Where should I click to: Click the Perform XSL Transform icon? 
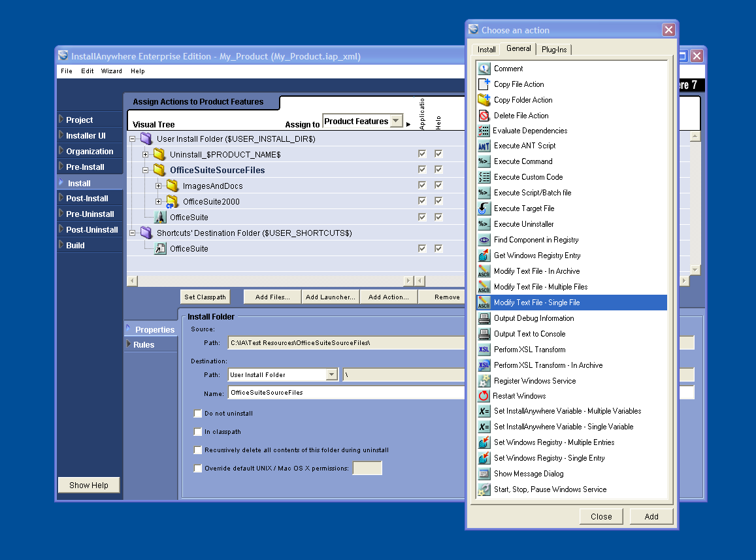tap(484, 350)
